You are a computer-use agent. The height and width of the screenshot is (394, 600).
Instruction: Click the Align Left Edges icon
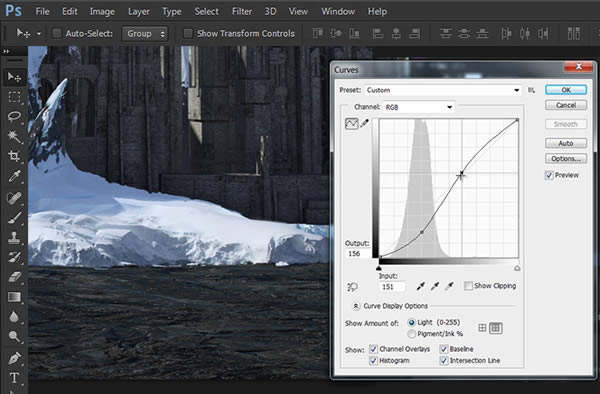[378, 34]
